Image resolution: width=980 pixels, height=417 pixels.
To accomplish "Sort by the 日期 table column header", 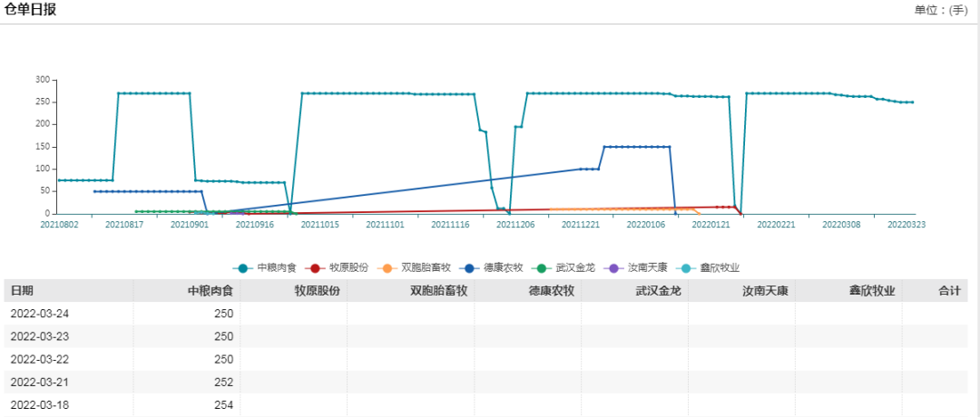I will [x=22, y=290].
